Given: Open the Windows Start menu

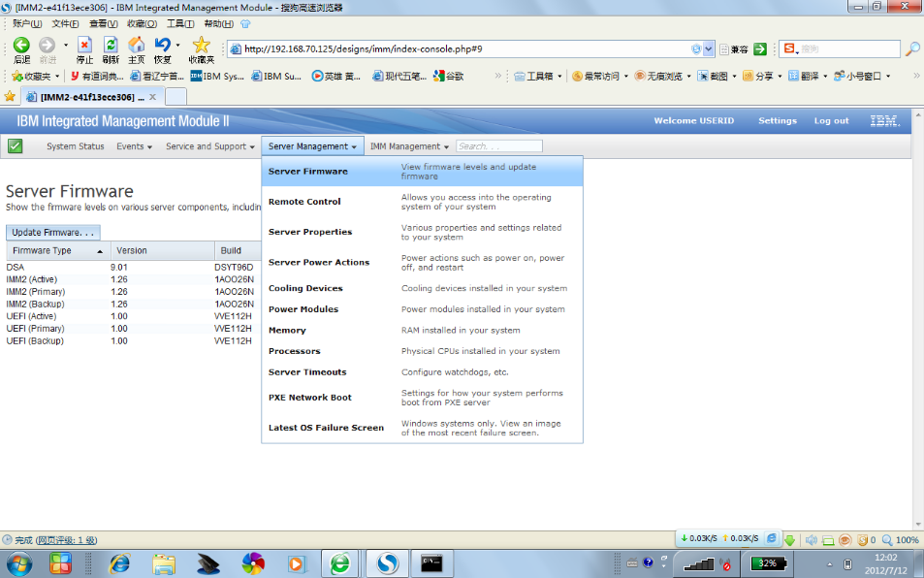Looking at the screenshot, I should click(20, 563).
